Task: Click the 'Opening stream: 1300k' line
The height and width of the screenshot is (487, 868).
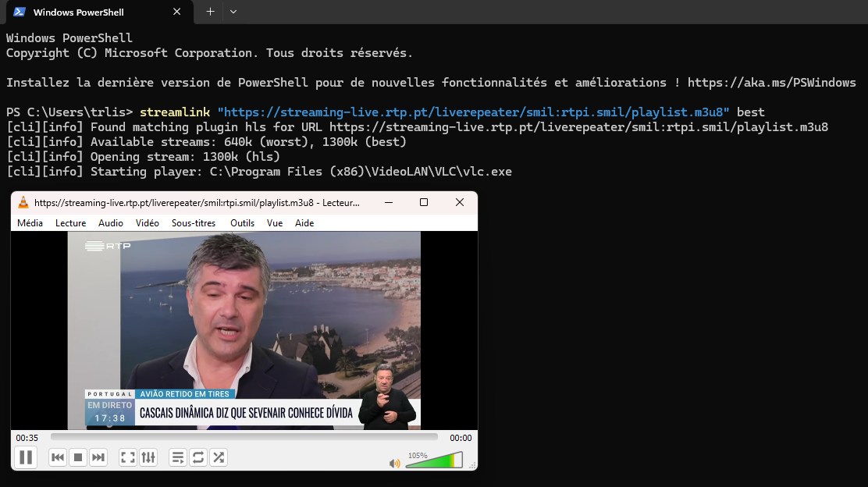Action: (144, 157)
